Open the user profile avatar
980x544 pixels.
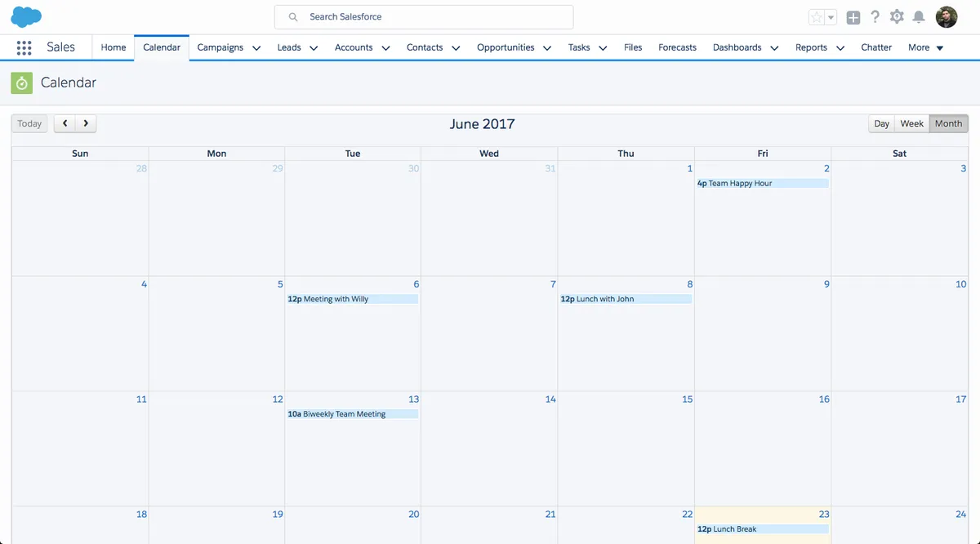click(947, 17)
